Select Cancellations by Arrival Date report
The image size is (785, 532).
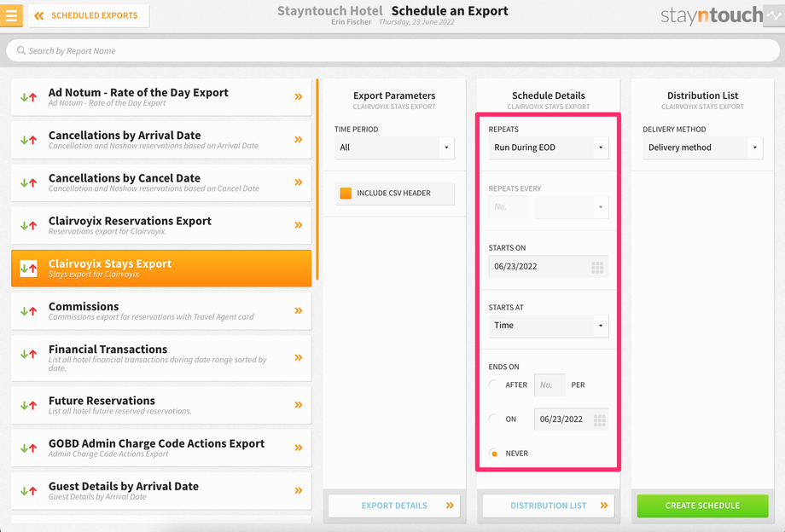coord(161,140)
